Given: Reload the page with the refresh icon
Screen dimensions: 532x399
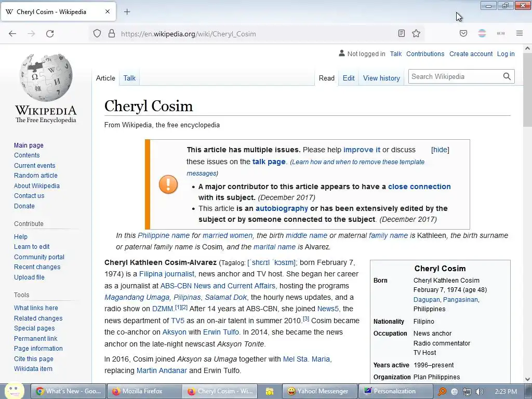Looking at the screenshot, I should tap(50, 34).
